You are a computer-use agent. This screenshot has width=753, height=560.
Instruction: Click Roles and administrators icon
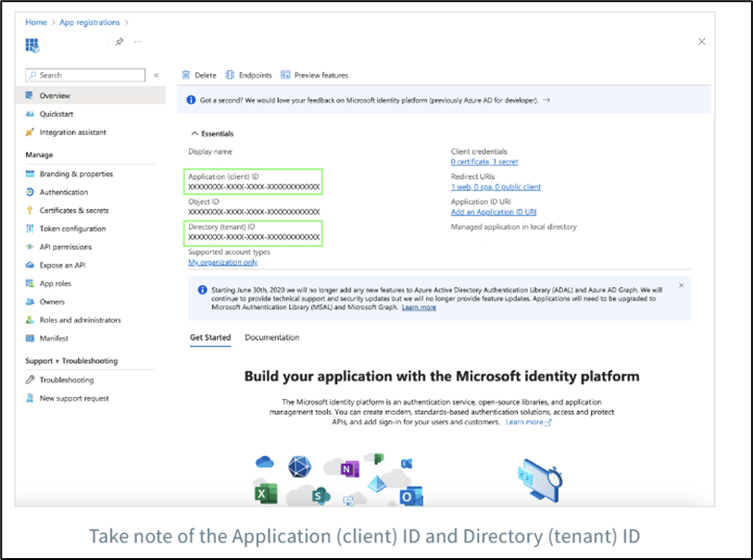30,319
